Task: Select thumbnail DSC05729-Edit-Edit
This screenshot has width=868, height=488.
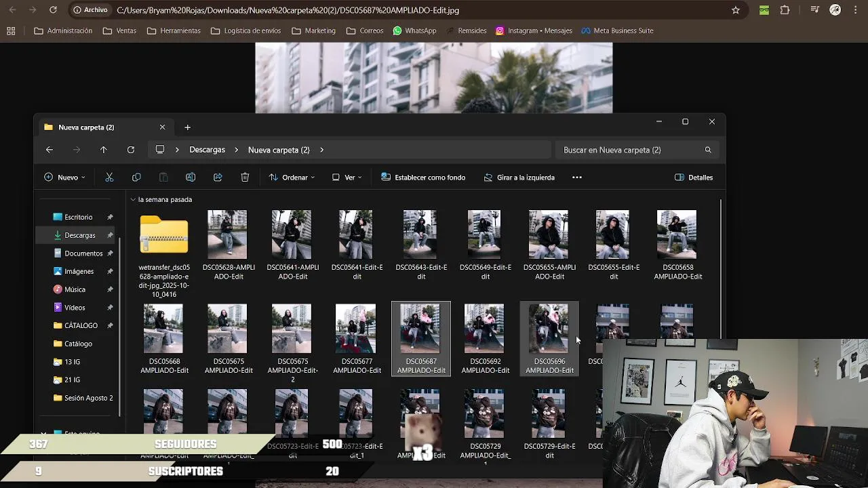Action: tap(549, 424)
